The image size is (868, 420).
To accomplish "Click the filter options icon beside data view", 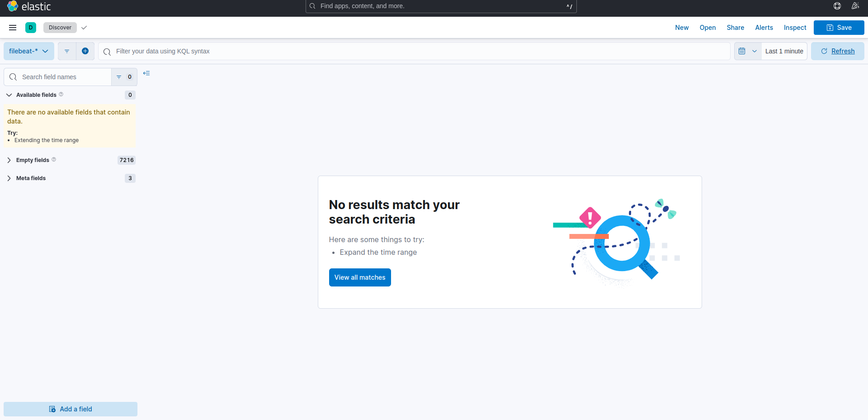I will point(67,51).
